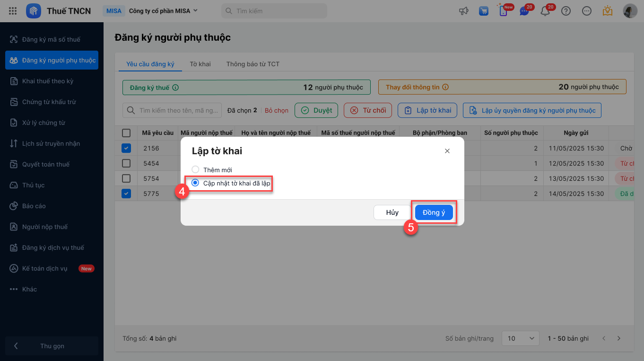Select the Thêm mới radio option
Image resolution: width=644 pixels, height=361 pixels.
click(x=195, y=169)
